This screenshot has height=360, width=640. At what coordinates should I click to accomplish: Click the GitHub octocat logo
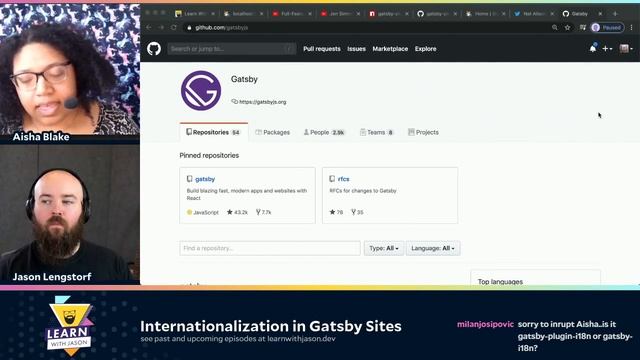(x=154, y=49)
